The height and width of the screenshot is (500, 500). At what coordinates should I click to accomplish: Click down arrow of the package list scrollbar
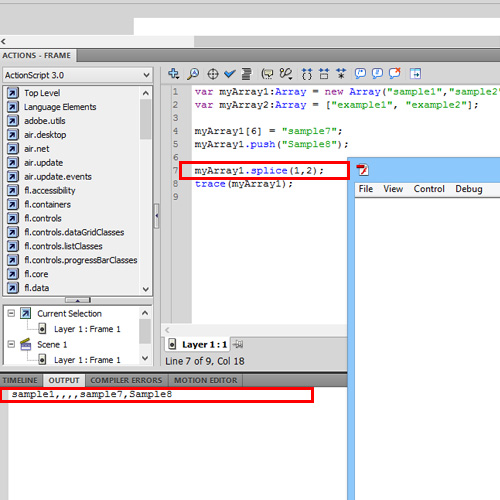coord(146,289)
